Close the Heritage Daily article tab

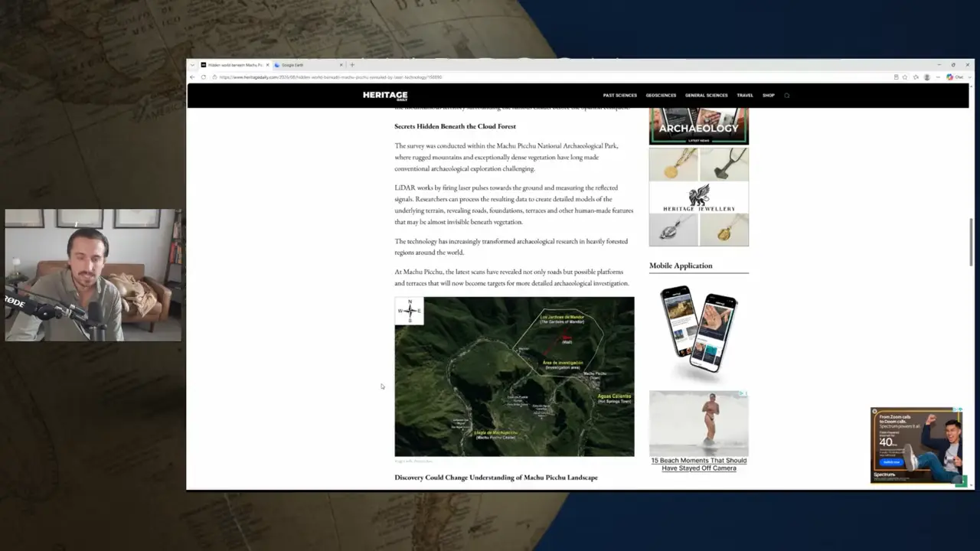[x=267, y=65]
